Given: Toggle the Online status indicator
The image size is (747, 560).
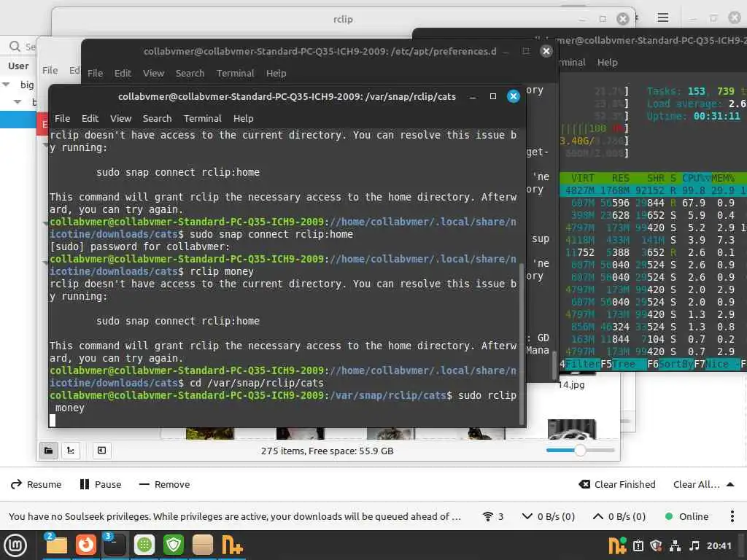Looking at the screenshot, I should click(x=686, y=516).
